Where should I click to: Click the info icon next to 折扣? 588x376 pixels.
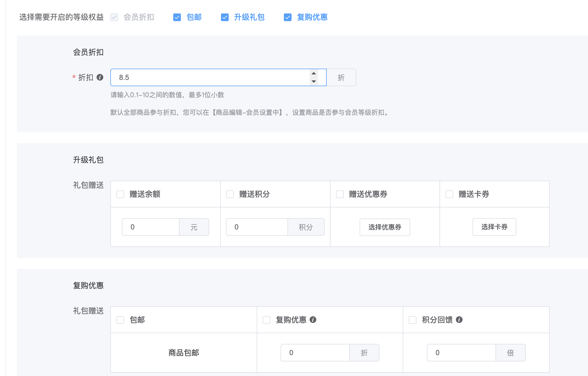pos(100,77)
